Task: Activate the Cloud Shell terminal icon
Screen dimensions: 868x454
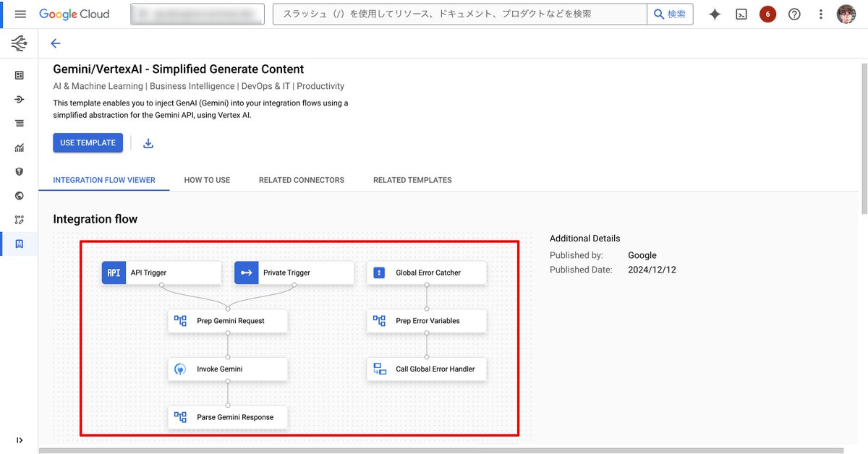Action: (741, 14)
